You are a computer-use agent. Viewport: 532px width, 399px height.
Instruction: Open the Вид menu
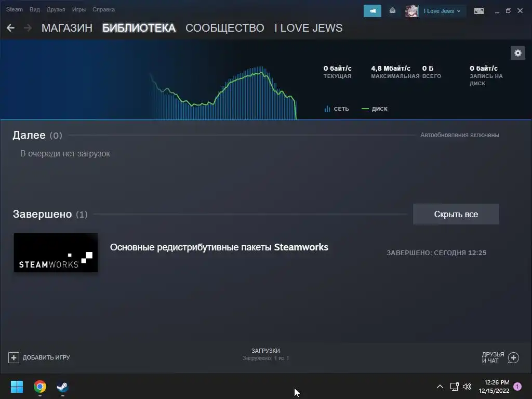pyautogui.click(x=35, y=9)
